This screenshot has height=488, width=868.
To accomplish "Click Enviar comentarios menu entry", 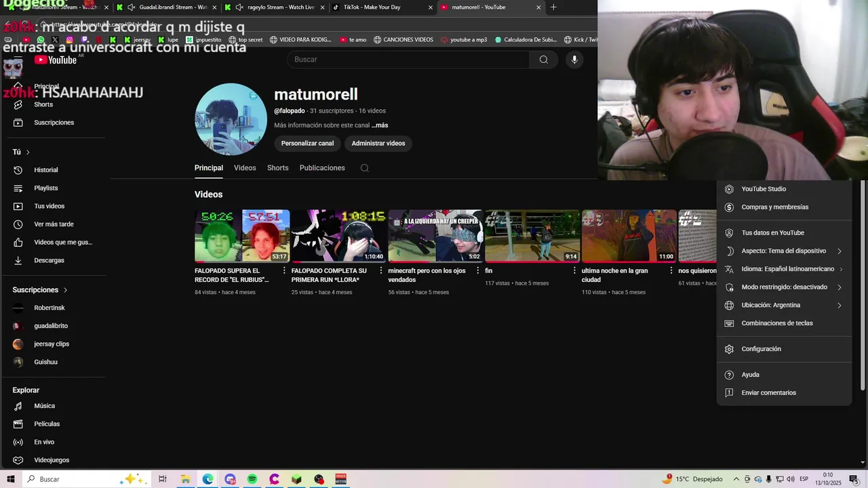I will [768, 393].
